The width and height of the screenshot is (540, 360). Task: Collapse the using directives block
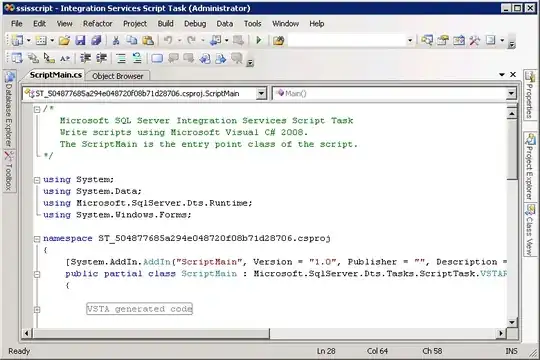[37, 180]
